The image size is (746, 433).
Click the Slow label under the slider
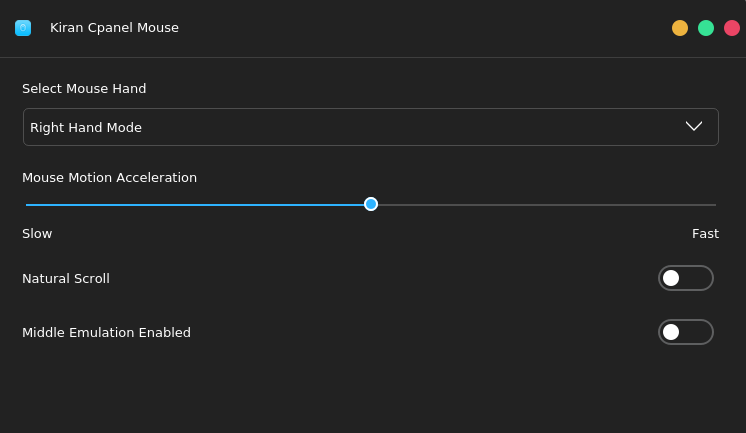37,234
